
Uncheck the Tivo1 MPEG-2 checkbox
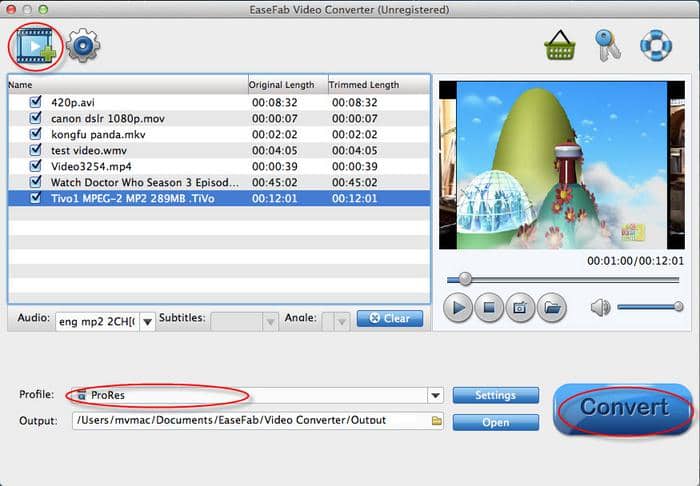[x=35, y=198]
